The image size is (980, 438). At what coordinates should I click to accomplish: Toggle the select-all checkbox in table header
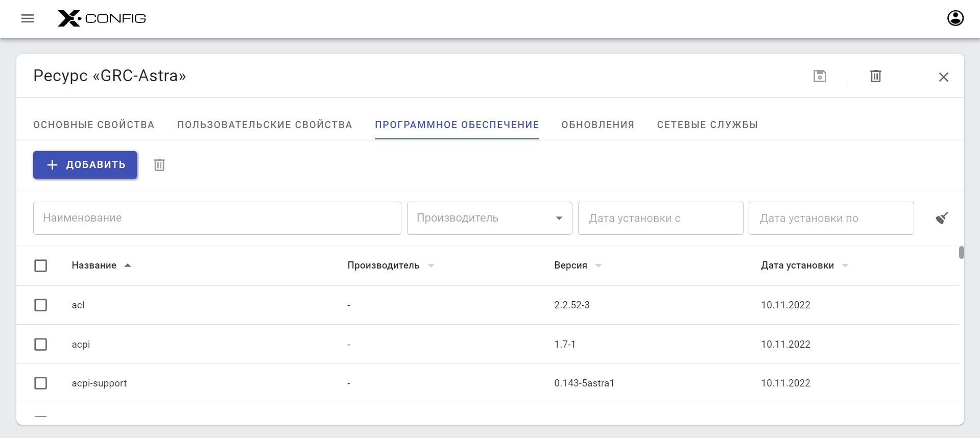(x=41, y=265)
